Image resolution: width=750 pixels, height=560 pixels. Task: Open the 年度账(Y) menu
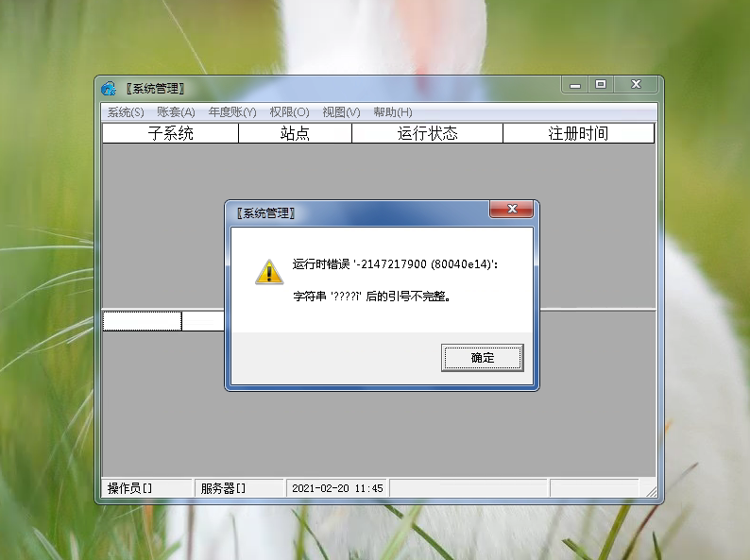point(232,112)
